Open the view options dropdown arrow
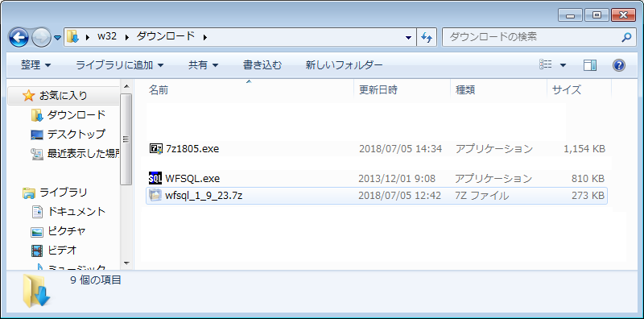 click(563, 65)
